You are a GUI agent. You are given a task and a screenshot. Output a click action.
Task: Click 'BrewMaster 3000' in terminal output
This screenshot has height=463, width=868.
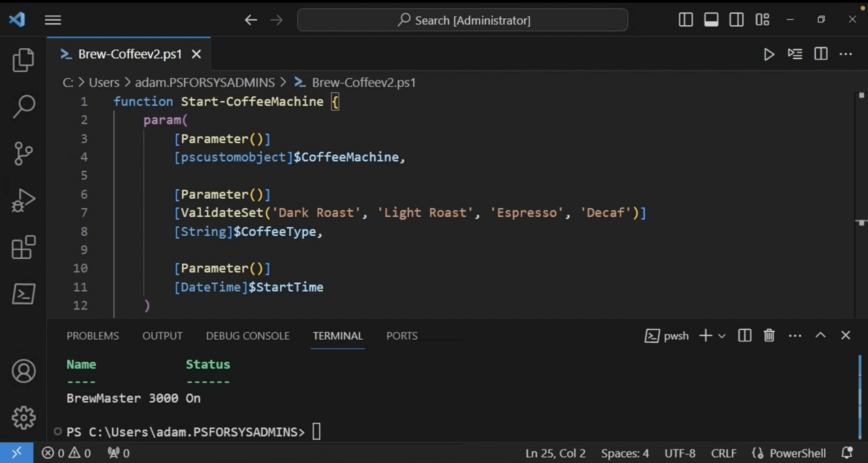122,398
